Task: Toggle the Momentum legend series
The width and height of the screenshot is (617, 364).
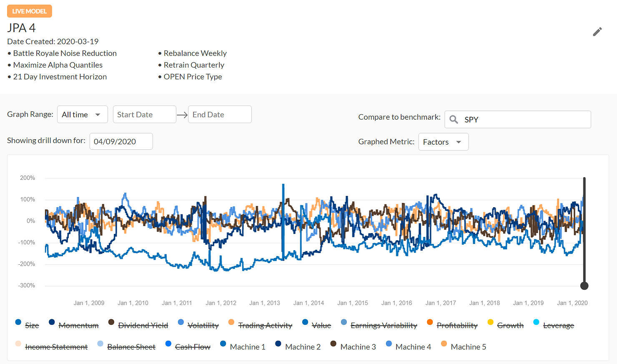Action: (74, 325)
